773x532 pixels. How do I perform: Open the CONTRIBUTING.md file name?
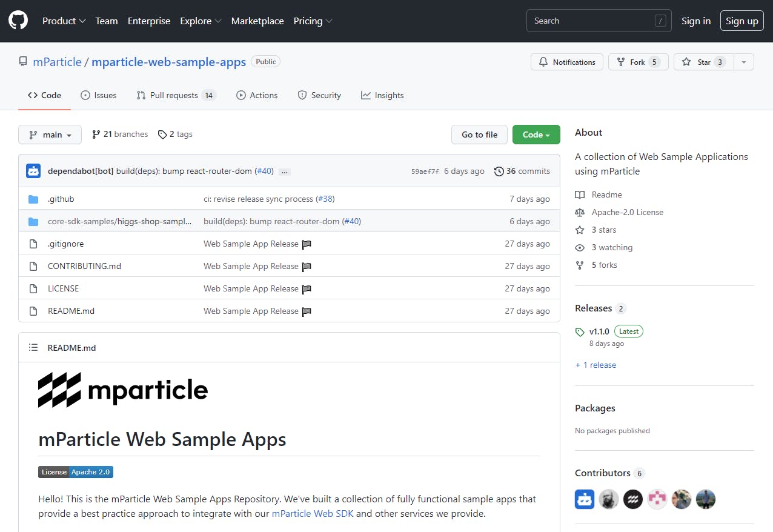pyautogui.click(x=84, y=266)
